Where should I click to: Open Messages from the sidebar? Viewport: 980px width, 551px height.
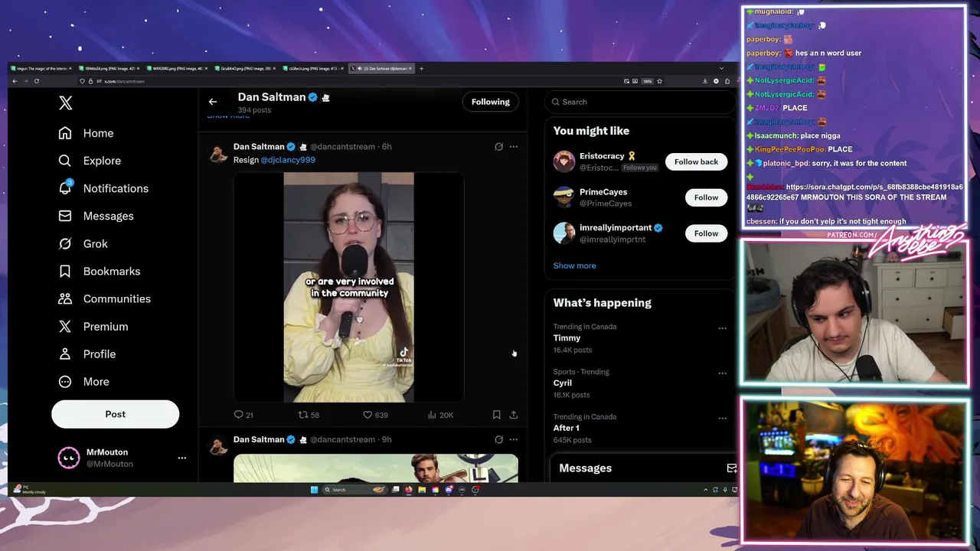pos(96,216)
